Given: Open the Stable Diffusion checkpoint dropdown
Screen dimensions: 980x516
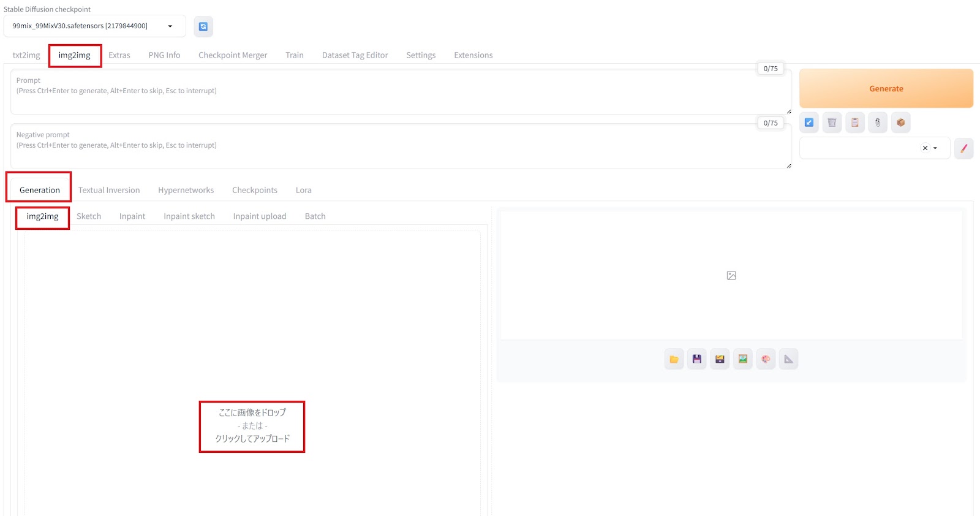Looking at the screenshot, I should coord(95,26).
